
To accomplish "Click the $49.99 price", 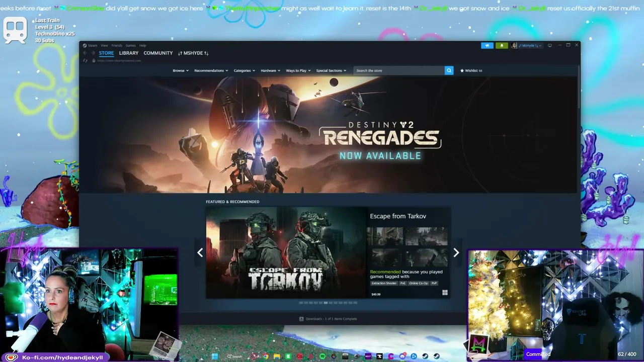I will pyautogui.click(x=376, y=294).
